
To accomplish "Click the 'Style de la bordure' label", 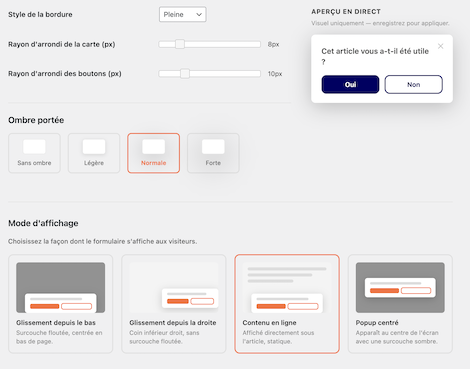I will (40, 14).
